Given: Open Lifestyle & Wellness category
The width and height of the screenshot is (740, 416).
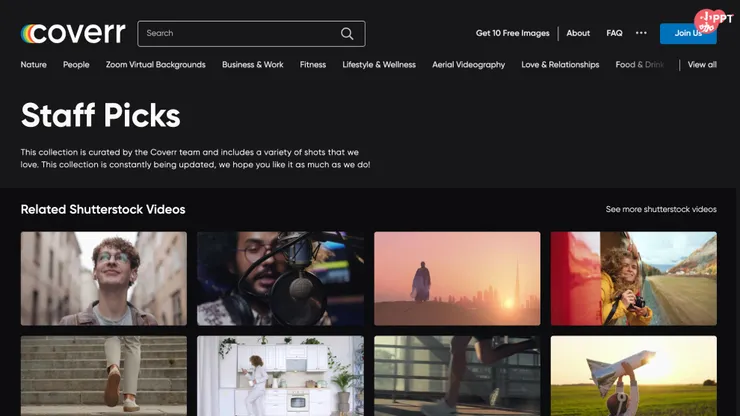Looking at the screenshot, I should [x=379, y=65].
